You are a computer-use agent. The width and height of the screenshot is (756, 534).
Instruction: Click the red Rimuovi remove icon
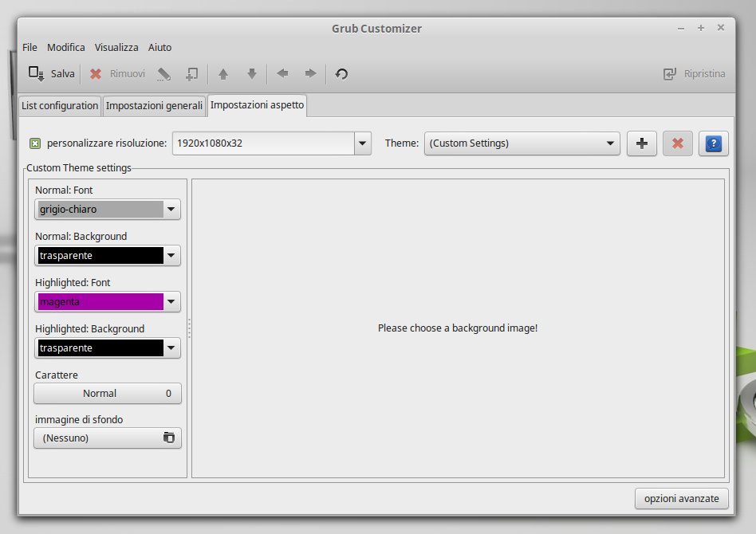pyautogui.click(x=96, y=74)
